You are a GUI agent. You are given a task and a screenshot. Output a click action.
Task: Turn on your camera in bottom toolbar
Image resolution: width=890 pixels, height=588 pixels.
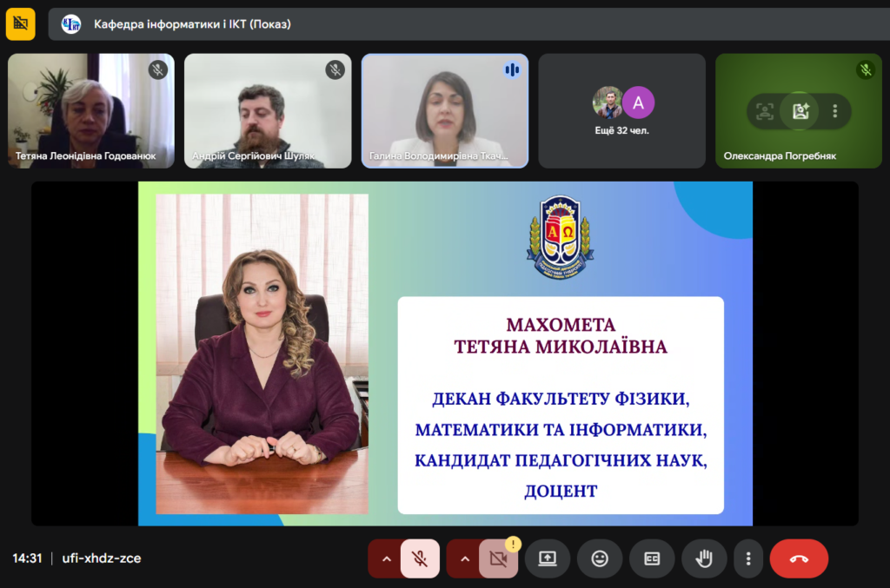point(498,559)
